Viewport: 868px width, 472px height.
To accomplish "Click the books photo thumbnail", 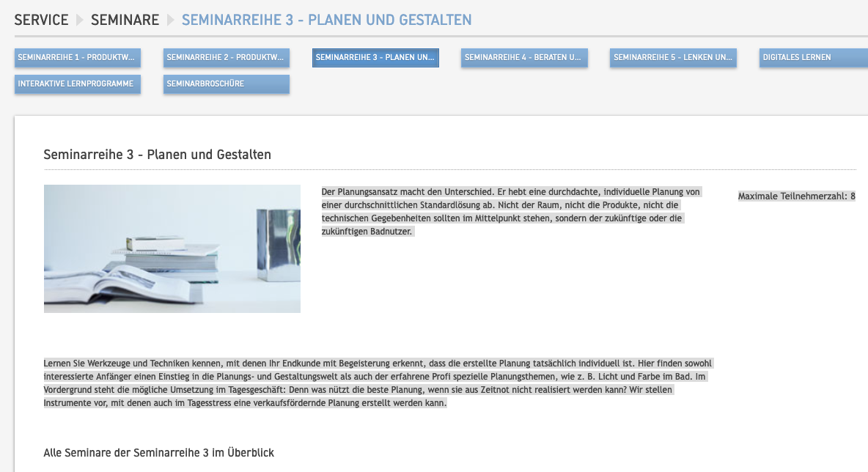I will 172,249.
